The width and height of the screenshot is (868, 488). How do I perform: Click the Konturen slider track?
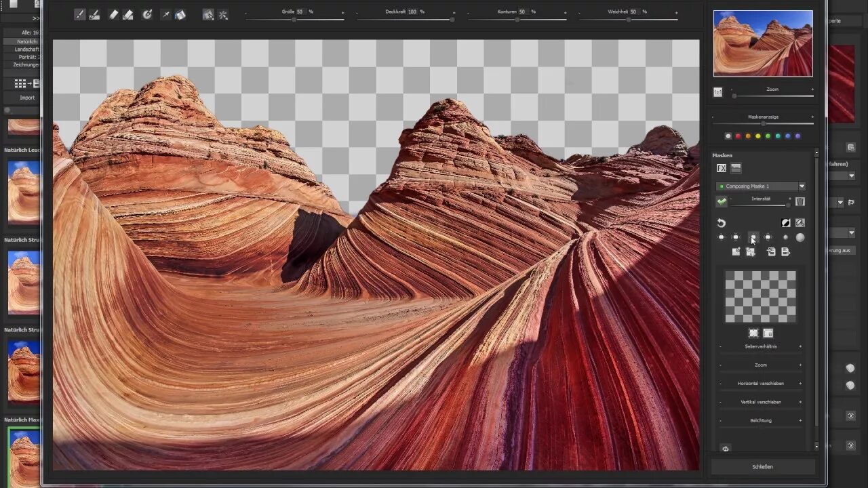pyautogui.click(x=517, y=20)
